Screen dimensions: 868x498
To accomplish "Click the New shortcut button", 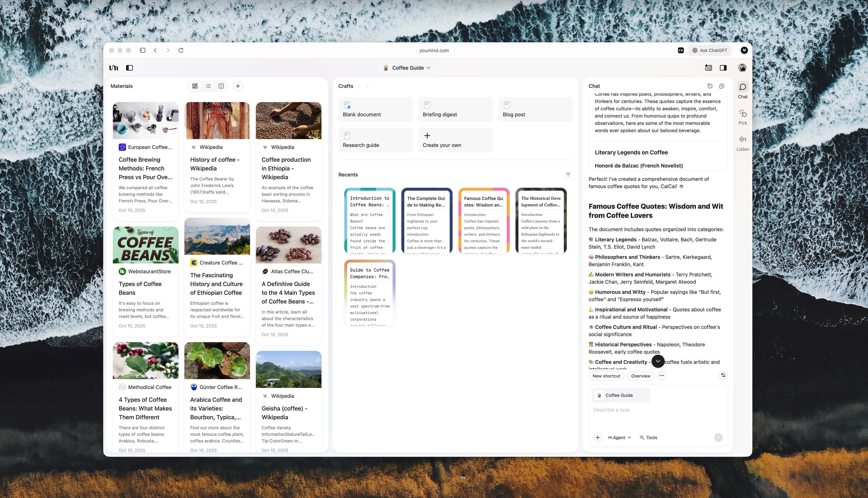I will [x=606, y=376].
